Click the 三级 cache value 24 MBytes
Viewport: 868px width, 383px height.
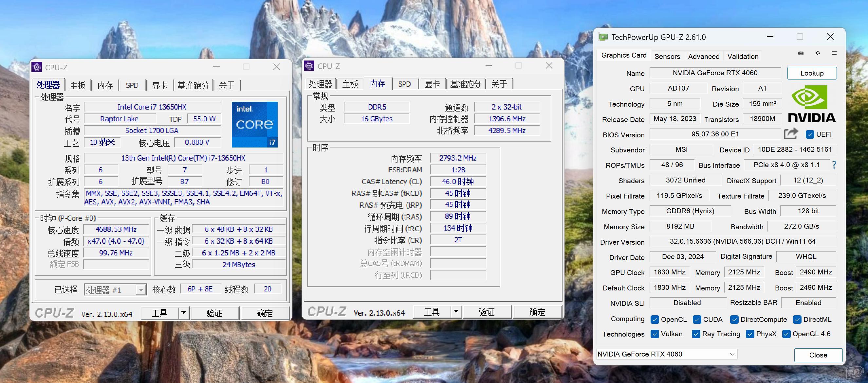coord(239,265)
